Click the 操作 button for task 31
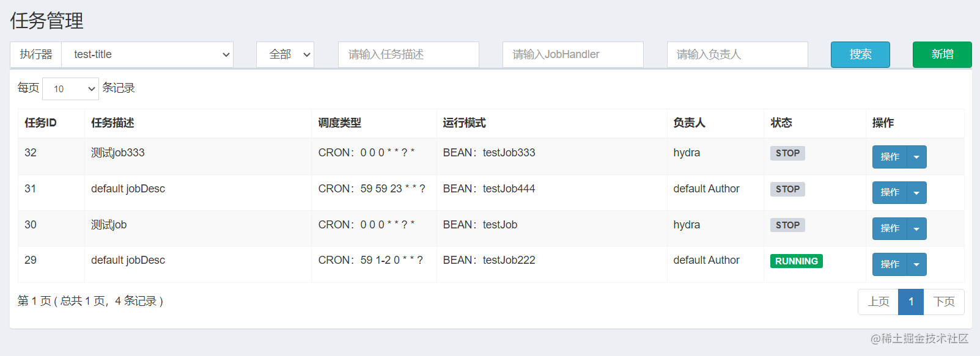The height and width of the screenshot is (356, 980). (x=890, y=192)
